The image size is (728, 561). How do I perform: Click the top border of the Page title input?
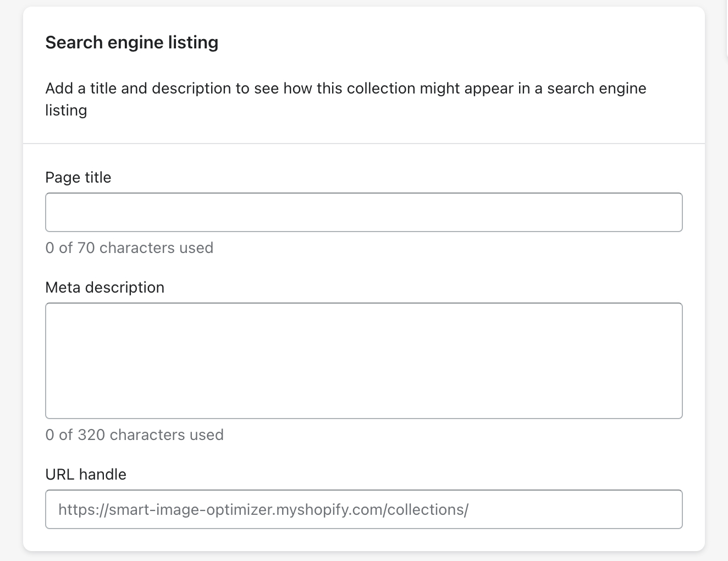[x=363, y=194]
